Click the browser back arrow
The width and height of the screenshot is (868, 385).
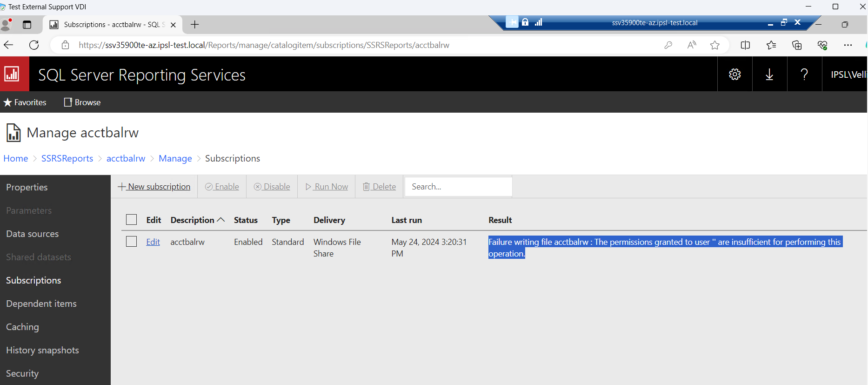[8, 45]
